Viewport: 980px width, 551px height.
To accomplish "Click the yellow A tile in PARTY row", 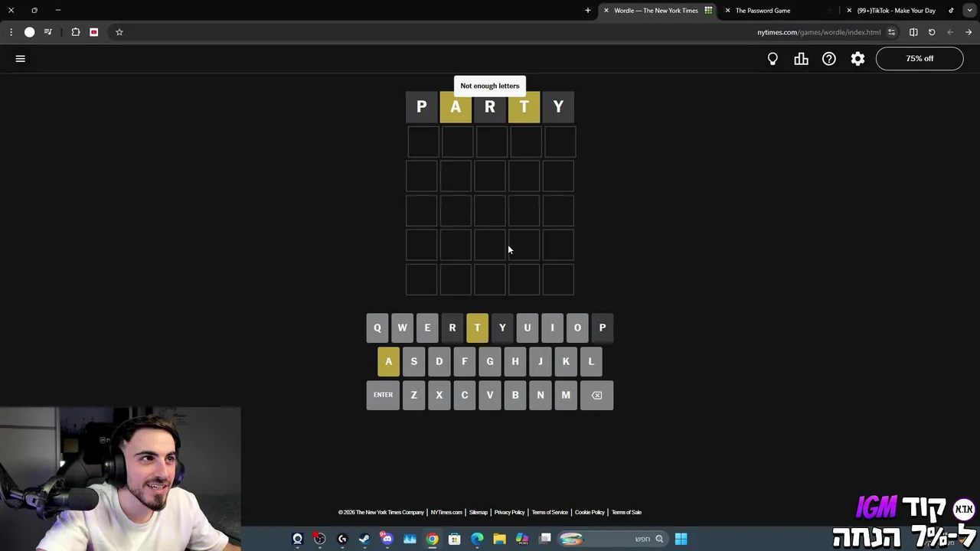I will tap(456, 107).
